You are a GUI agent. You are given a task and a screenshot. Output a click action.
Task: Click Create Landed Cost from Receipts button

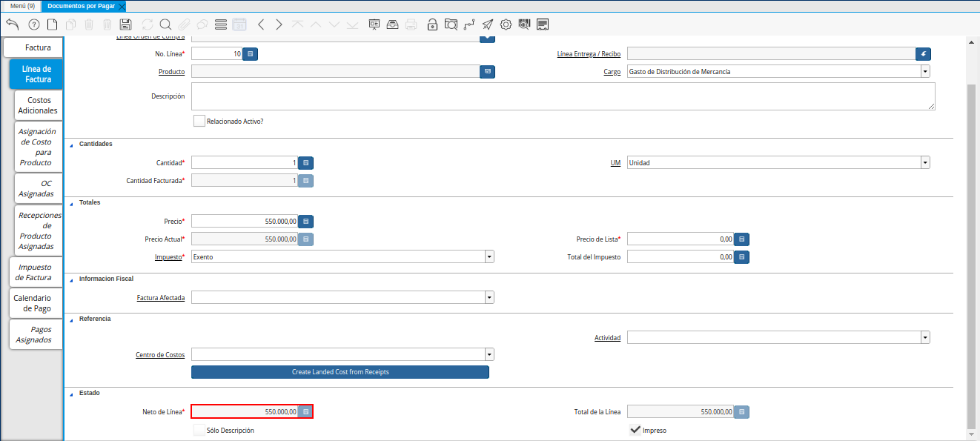click(x=340, y=372)
